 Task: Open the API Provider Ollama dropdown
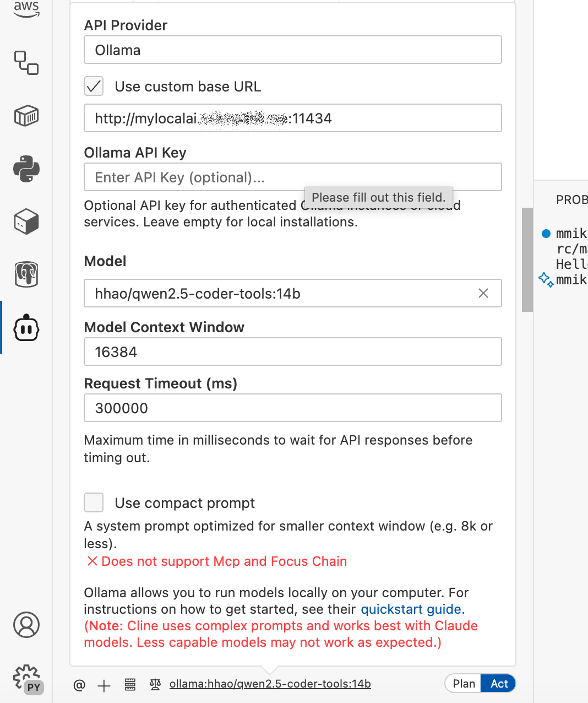(292, 50)
